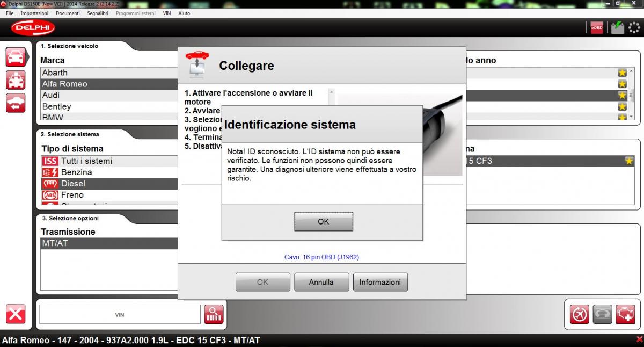Image resolution: width=644 pixels, height=347 pixels.
Task: Click the battery voltage icon in header
Action: pos(617,27)
